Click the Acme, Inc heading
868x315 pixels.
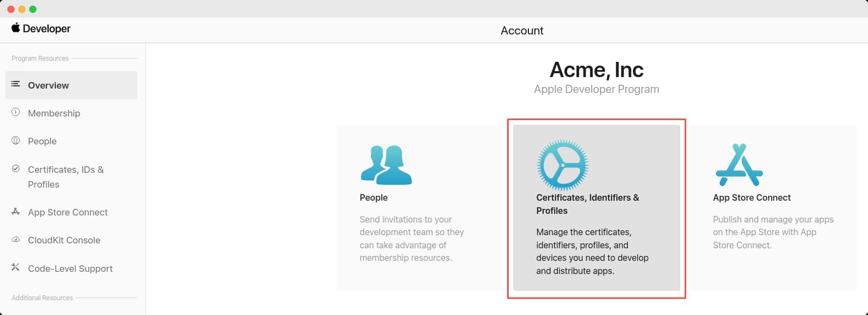[x=596, y=69]
